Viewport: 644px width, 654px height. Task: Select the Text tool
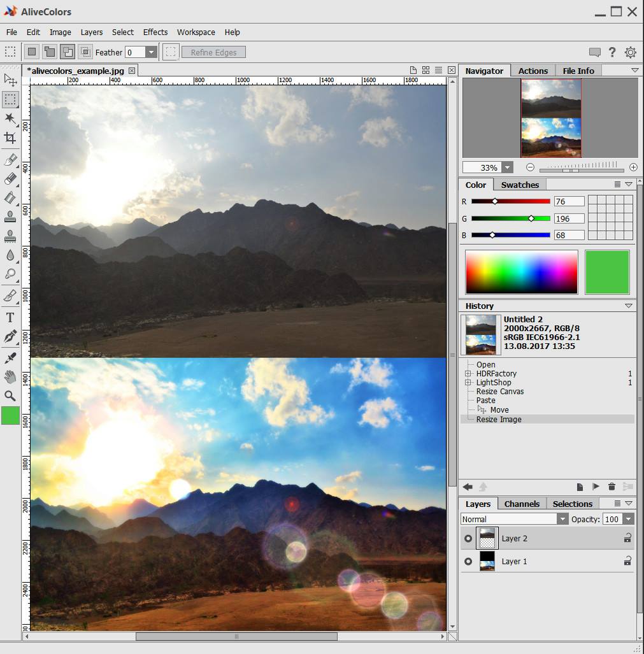(10, 317)
